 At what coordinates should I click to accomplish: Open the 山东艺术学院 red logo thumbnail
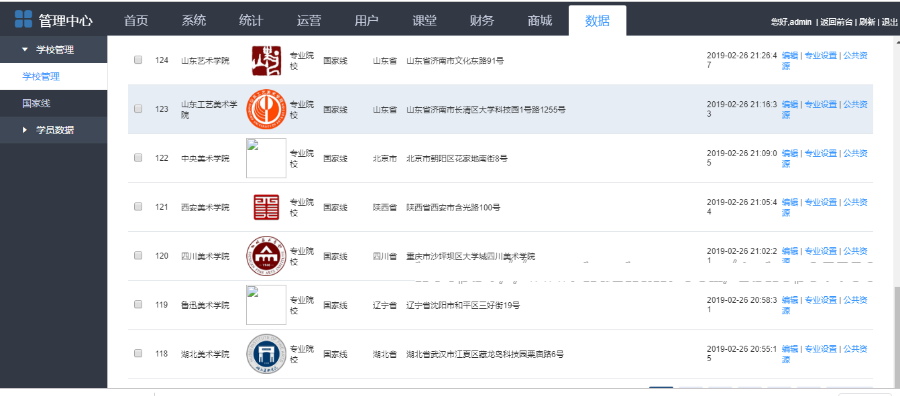tap(266, 60)
